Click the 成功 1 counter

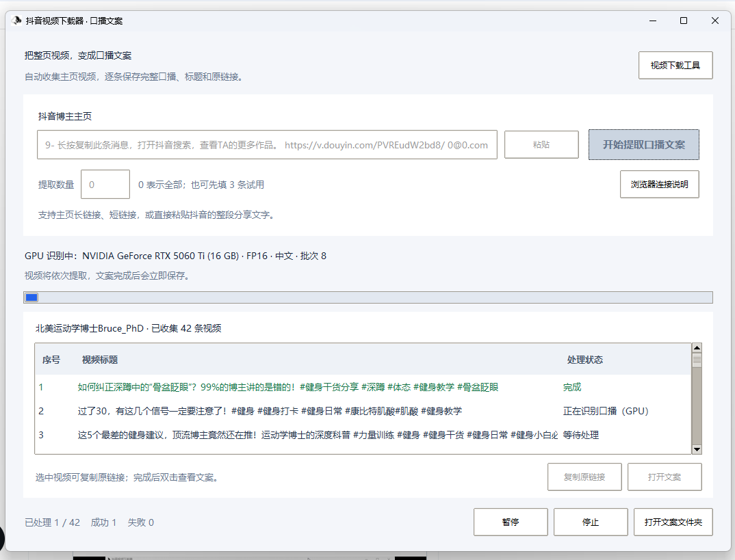click(x=103, y=522)
